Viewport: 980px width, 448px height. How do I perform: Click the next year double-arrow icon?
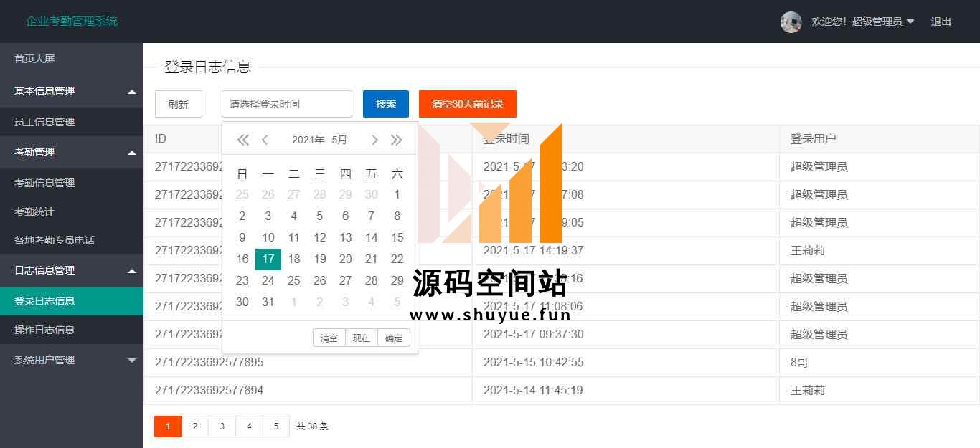pos(396,140)
